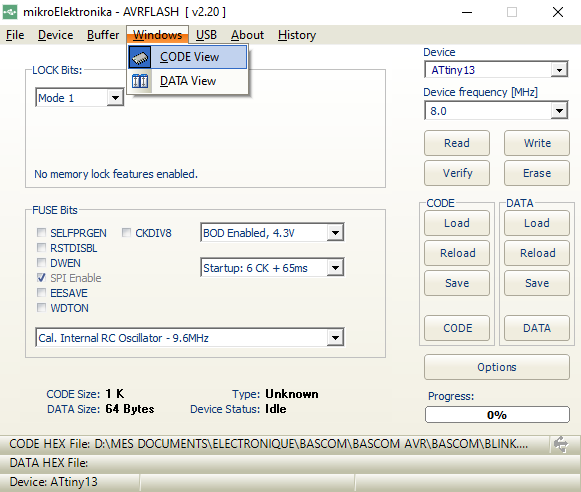
Task: Select DATA View from Windows menu
Action: click(188, 81)
